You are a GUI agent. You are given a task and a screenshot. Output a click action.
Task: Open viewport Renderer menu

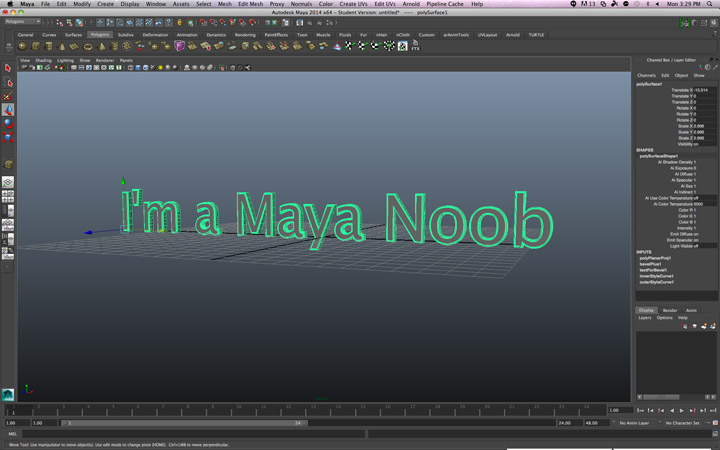tap(105, 60)
